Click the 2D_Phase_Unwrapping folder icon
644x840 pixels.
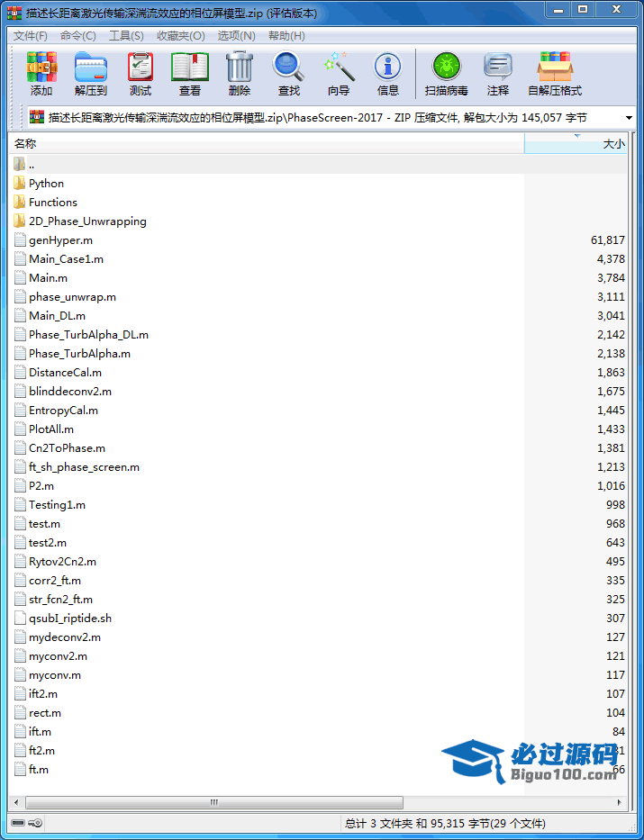pyautogui.click(x=19, y=221)
